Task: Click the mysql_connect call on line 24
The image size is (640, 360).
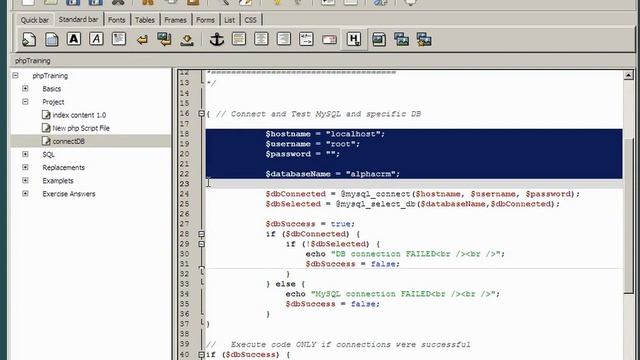Action: [460, 194]
